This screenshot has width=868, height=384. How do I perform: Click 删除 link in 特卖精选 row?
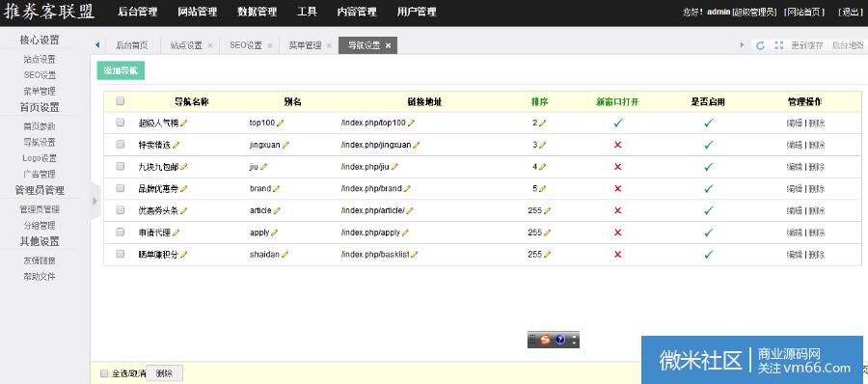[x=817, y=145]
